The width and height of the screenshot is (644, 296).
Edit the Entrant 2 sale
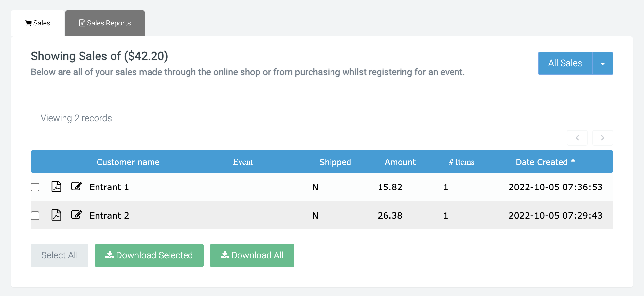tap(77, 215)
